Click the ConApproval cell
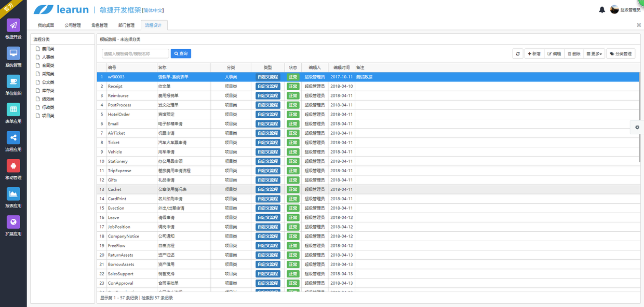This screenshot has height=307, width=644. point(131,283)
